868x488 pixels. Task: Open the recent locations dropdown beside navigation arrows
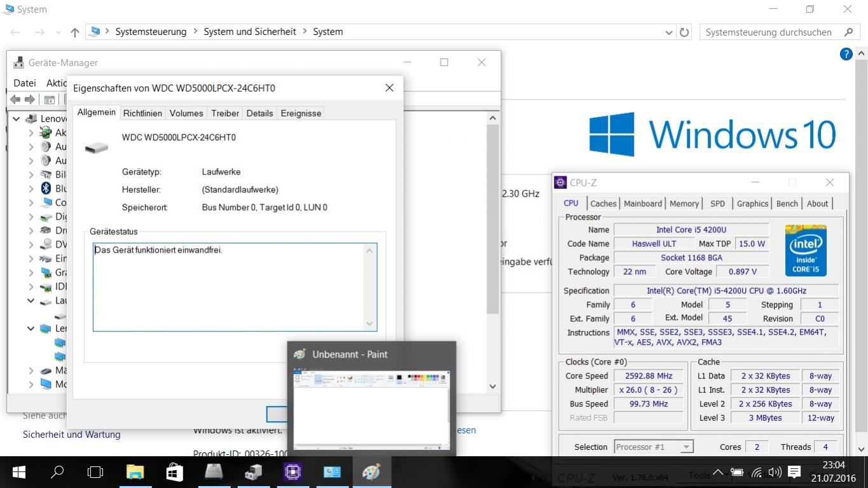coord(59,32)
